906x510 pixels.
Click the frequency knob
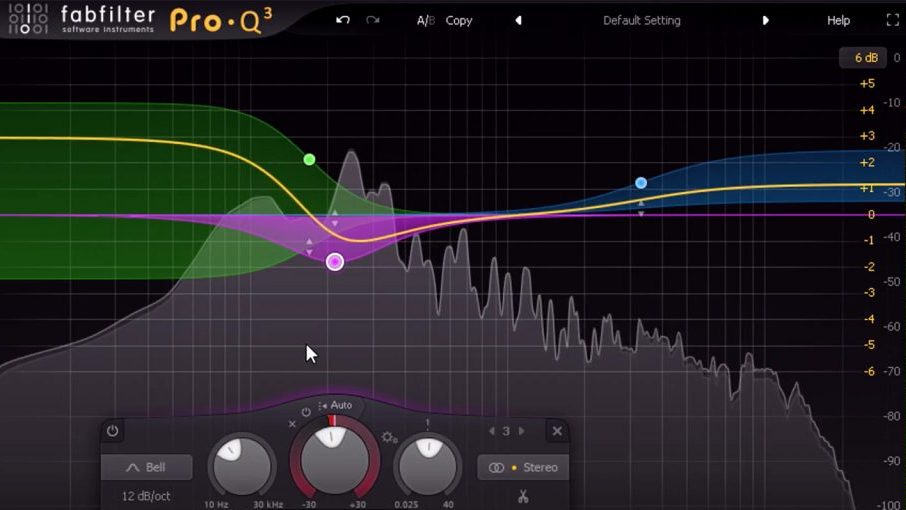tap(242, 467)
